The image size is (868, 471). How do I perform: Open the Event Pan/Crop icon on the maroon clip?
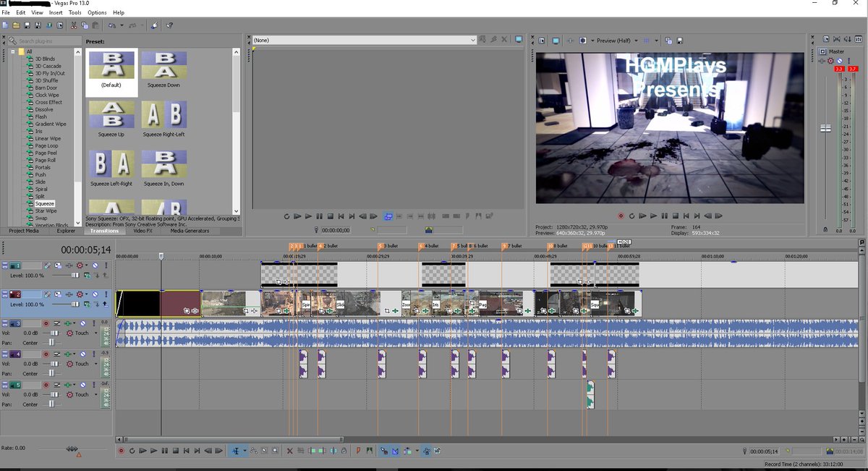[x=187, y=311]
